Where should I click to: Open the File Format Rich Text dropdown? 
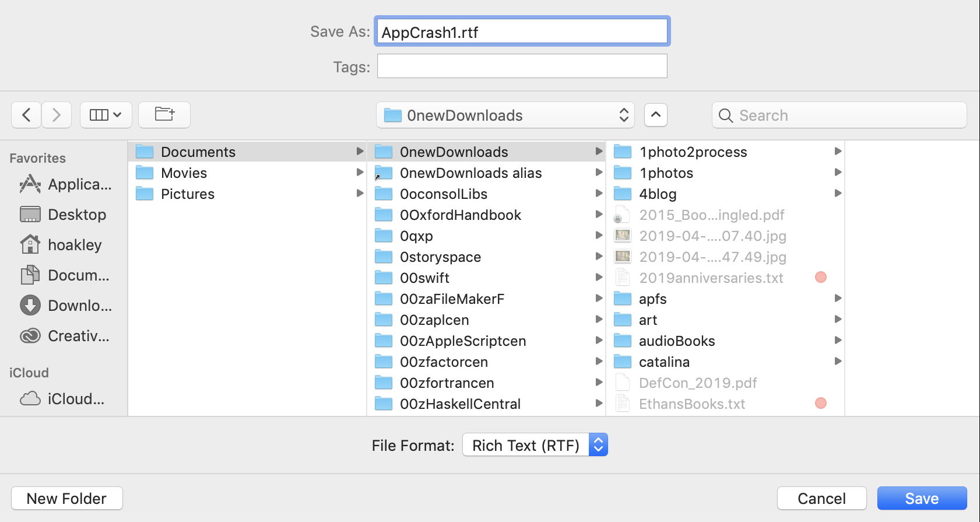pyautogui.click(x=535, y=445)
